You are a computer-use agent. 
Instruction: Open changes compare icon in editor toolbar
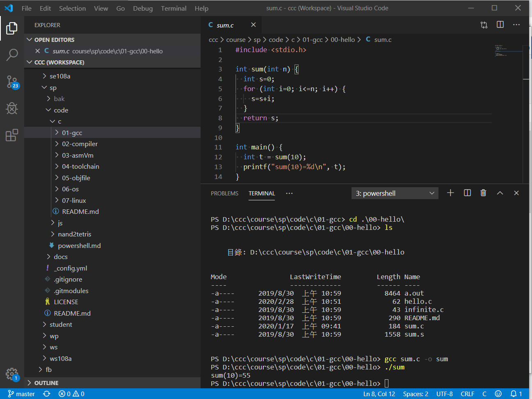pos(484,25)
